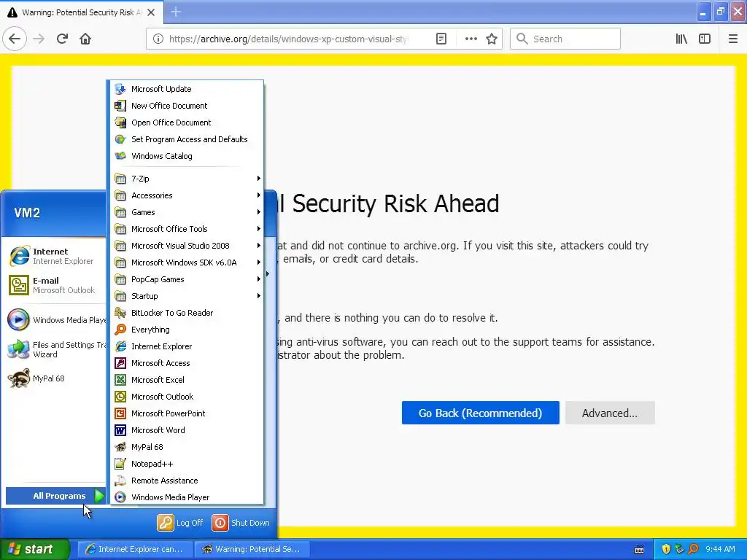Click the 9:44 AM clock
This screenshot has width=747, height=560.
pos(720,549)
